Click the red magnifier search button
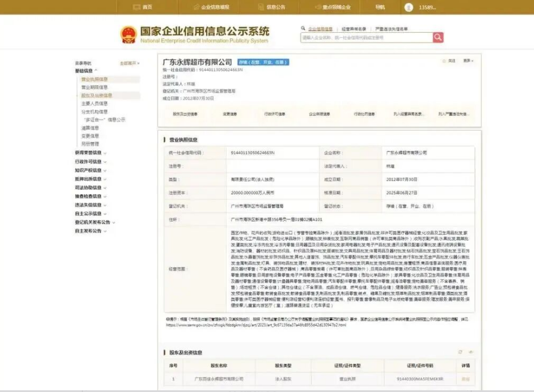 pos(438,37)
